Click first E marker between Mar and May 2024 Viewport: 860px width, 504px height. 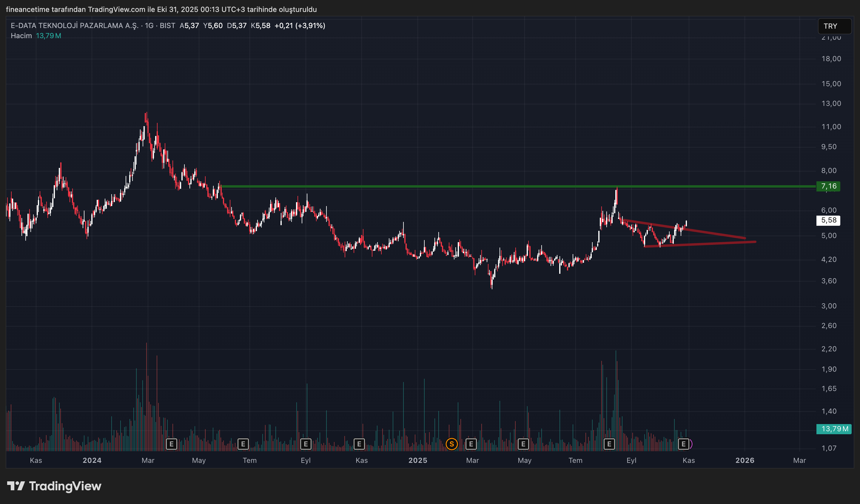tap(171, 444)
